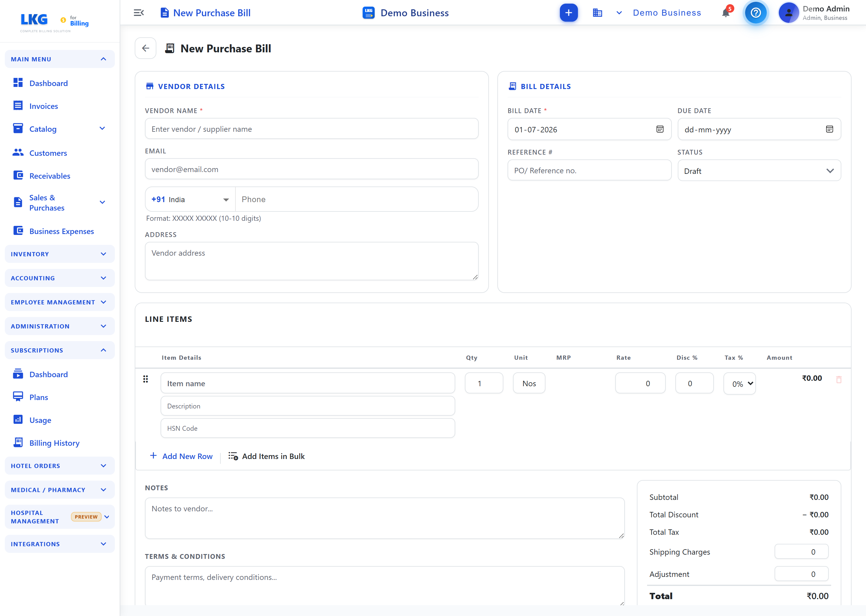
Task: Open Invoices from the main menu
Action: (x=44, y=106)
